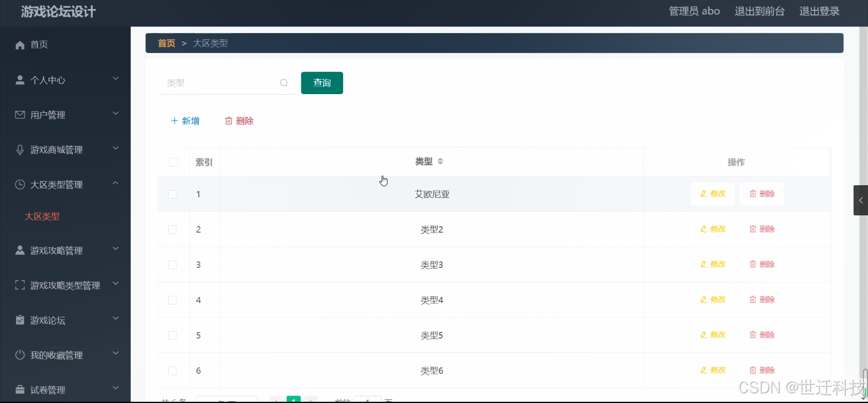
Task: Click the 类型4 cell in the table
Action: pos(432,300)
